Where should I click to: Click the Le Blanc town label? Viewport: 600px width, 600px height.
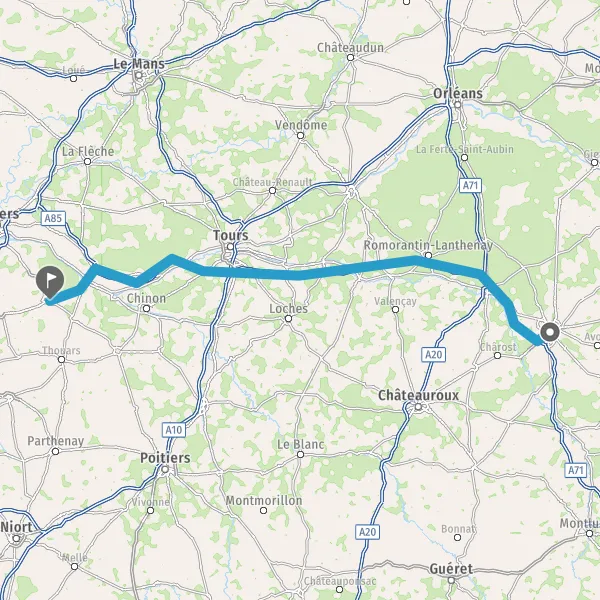(301, 444)
